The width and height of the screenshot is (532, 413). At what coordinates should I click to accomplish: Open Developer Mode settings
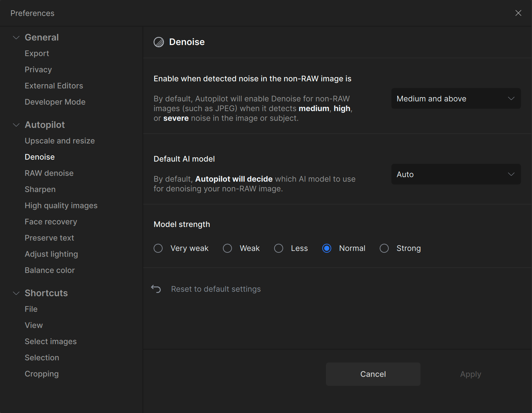(55, 102)
